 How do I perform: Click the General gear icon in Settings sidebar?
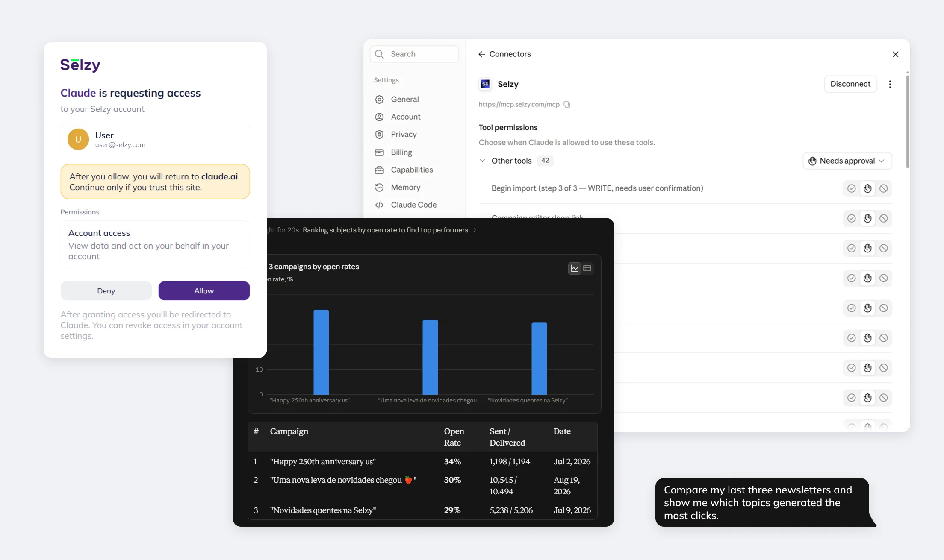coord(379,100)
